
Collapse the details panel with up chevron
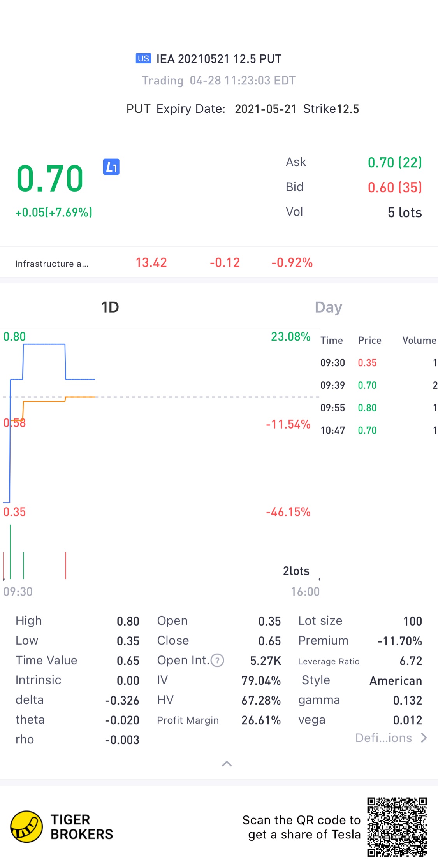(227, 764)
